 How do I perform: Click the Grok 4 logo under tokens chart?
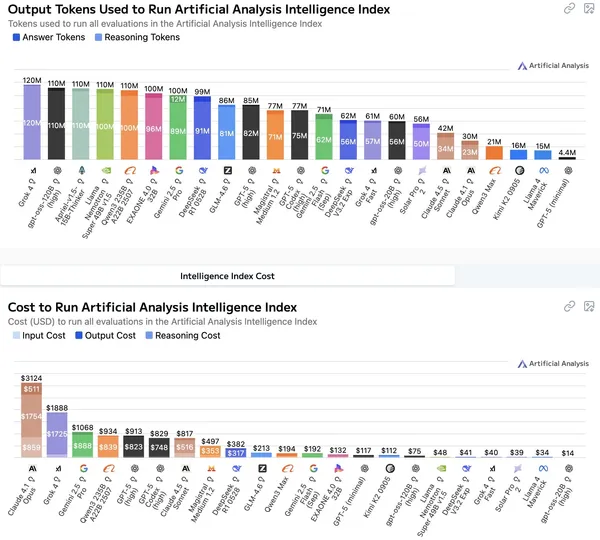(x=32, y=170)
